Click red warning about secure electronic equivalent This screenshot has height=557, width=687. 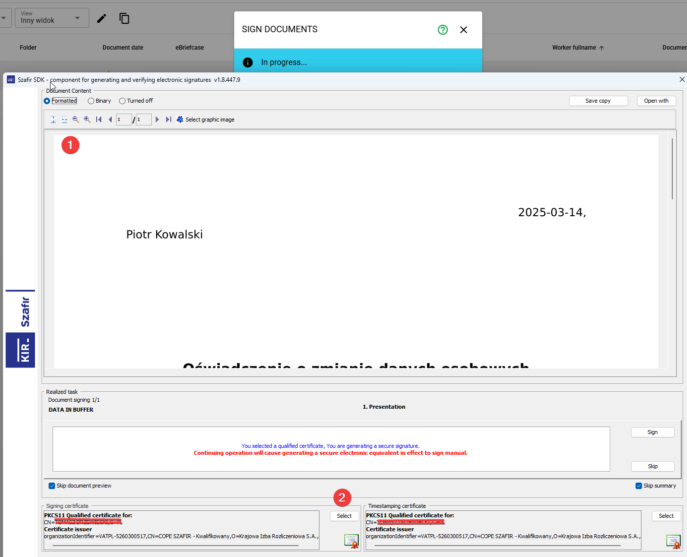click(x=330, y=453)
